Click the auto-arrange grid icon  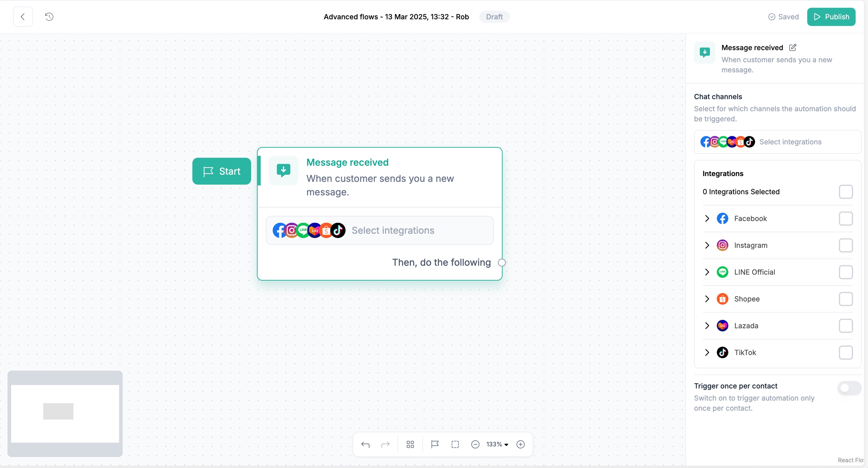pos(410,445)
